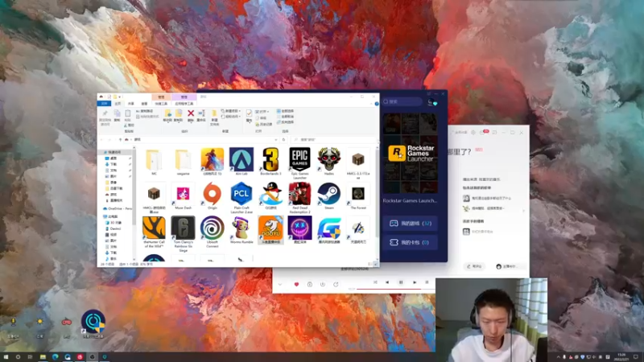644x362 pixels.
Task: Switch to the View ribbon tab
Action: (x=144, y=104)
